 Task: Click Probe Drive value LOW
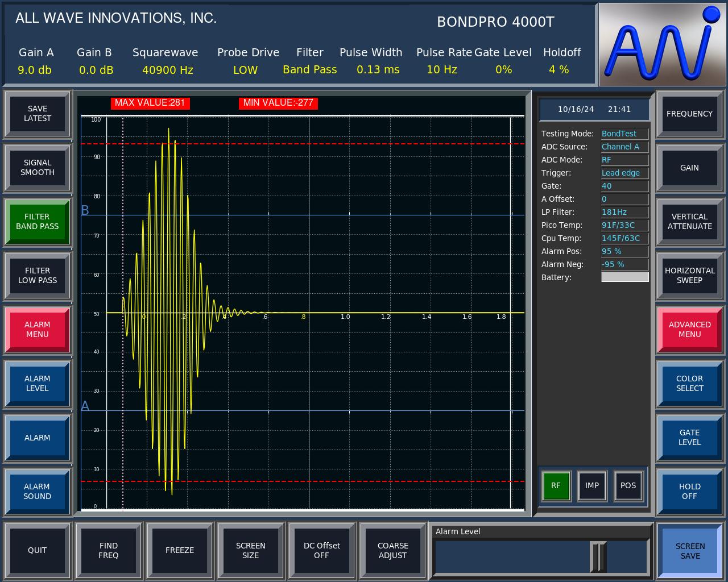click(246, 70)
